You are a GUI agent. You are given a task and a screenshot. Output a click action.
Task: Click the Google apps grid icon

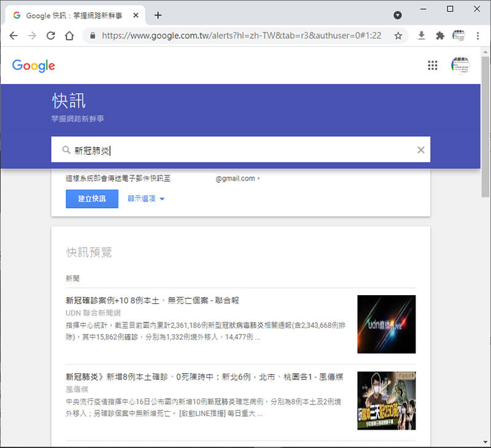click(433, 66)
